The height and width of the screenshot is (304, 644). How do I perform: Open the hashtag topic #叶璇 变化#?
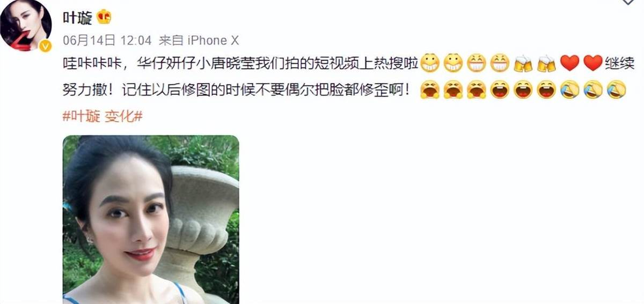coord(103,116)
